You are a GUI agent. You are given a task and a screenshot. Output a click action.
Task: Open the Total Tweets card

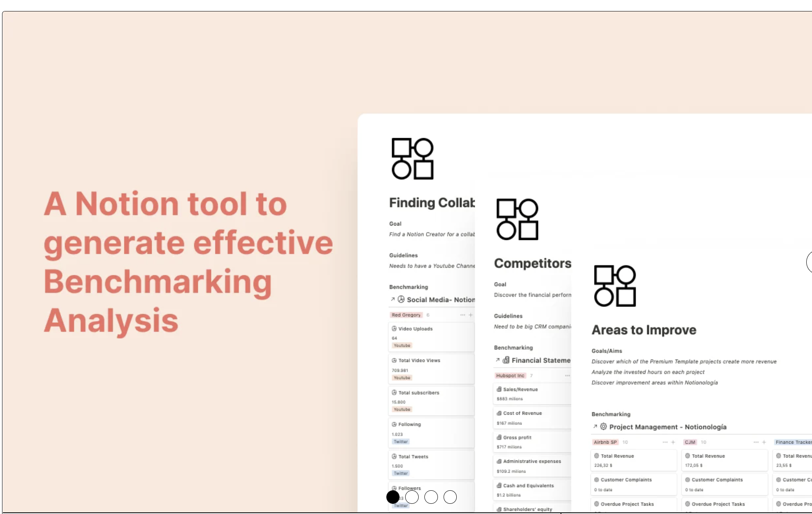pyautogui.click(x=431, y=465)
